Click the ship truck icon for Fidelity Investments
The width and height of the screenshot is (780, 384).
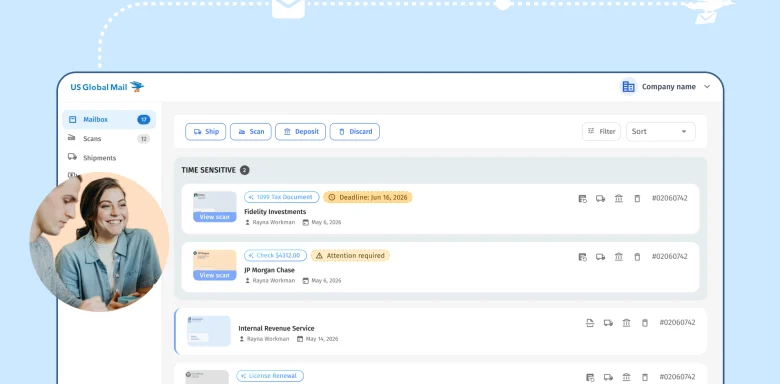tap(600, 198)
